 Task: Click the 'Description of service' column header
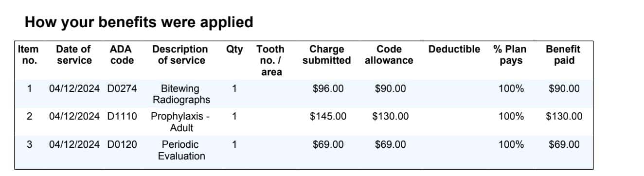(x=181, y=55)
